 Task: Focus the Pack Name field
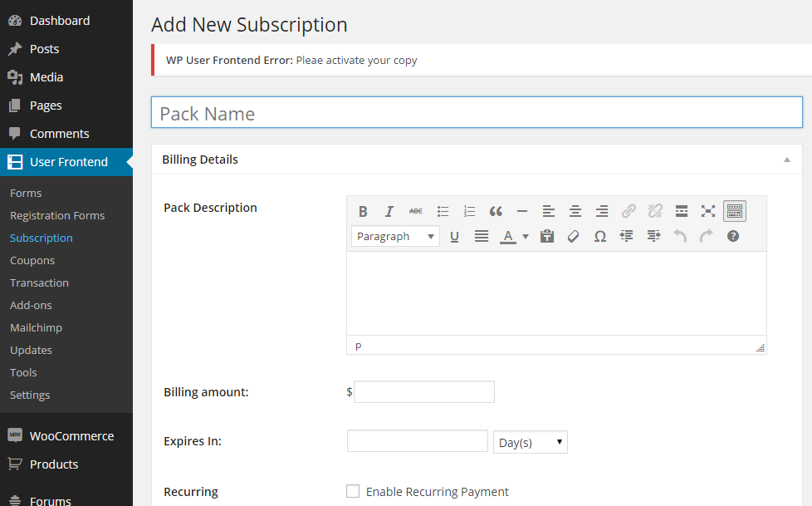click(477, 112)
